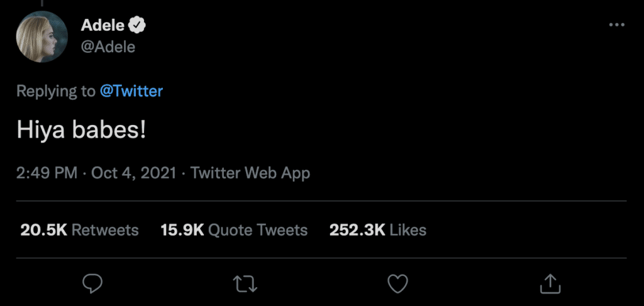This screenshot has width=644, height=306.
Task: View the 15.9K Quote Tweets
Action: click(234, 230)
